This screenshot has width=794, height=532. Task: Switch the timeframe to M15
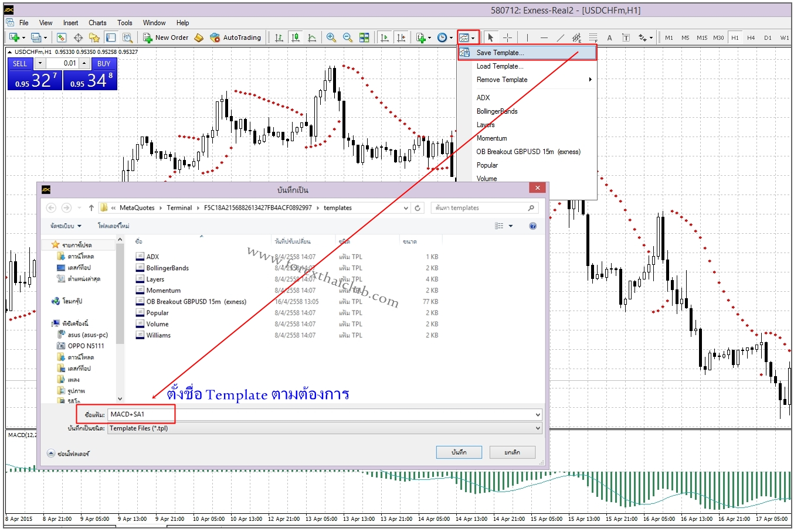pyautogui.click(x=702, y=37)
